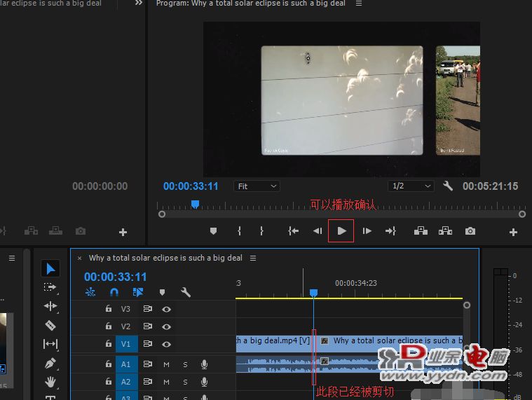
Task: Mute track A1
Action: [x=166, y=364]
